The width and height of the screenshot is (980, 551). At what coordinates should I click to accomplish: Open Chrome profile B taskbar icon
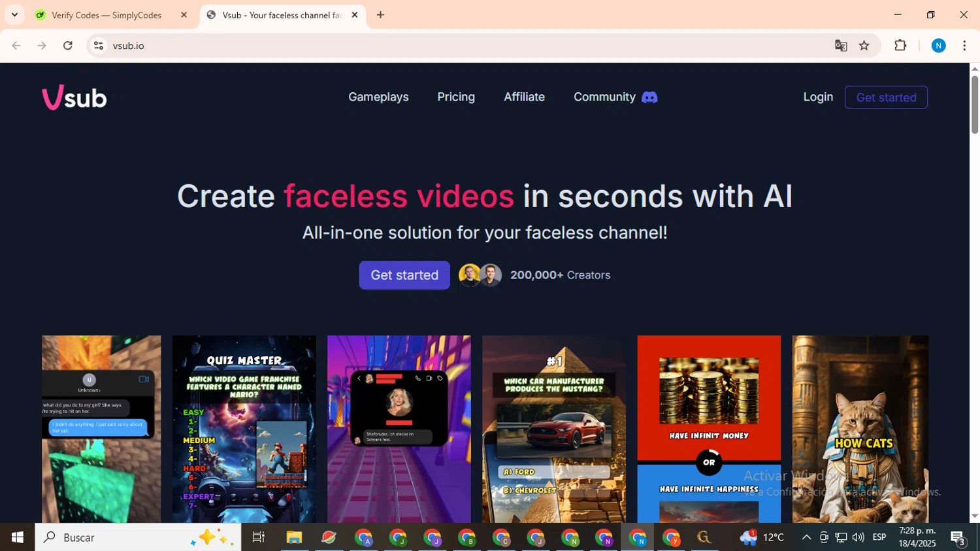pos(466,537)
